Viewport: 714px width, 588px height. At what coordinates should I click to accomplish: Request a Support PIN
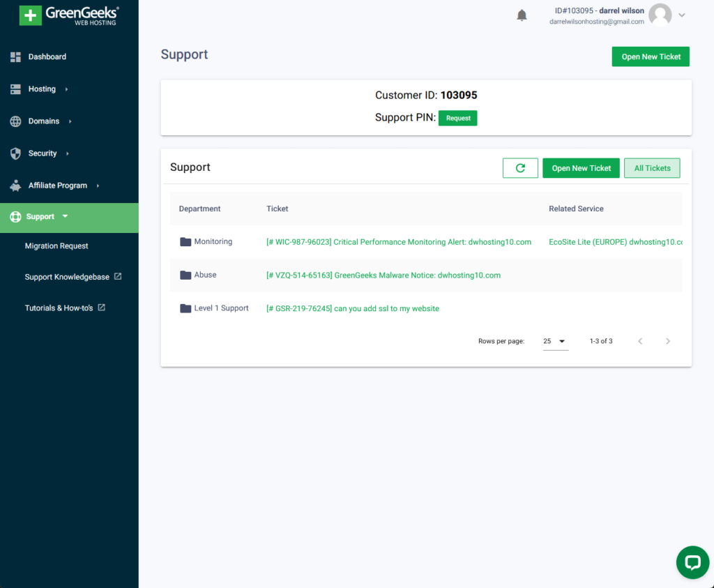tap(457, 118)
